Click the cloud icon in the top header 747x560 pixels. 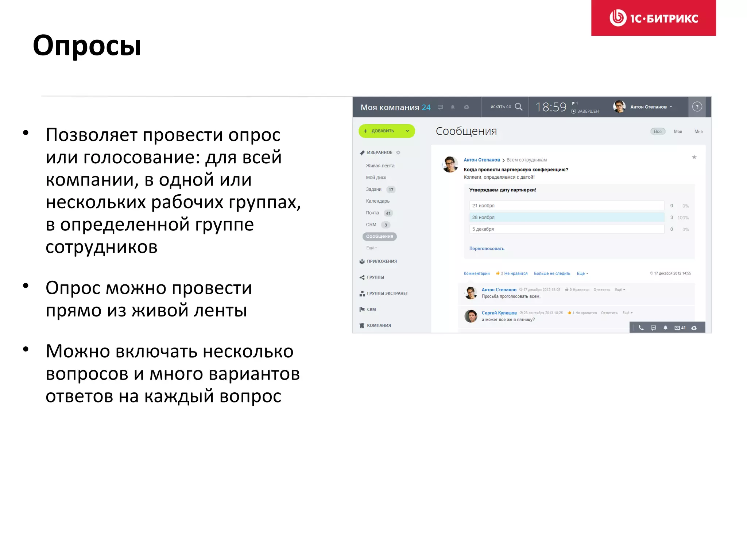(x=467, y=107)
